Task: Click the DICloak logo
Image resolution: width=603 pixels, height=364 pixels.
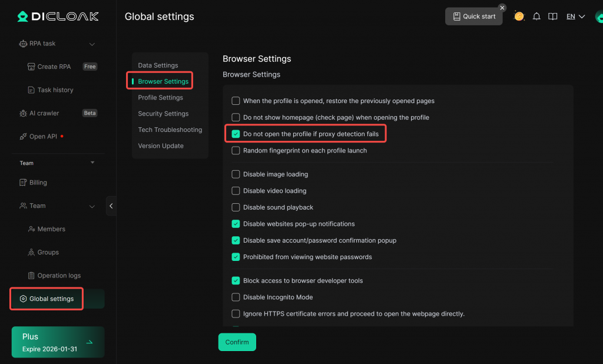Action: pos(58,16)
